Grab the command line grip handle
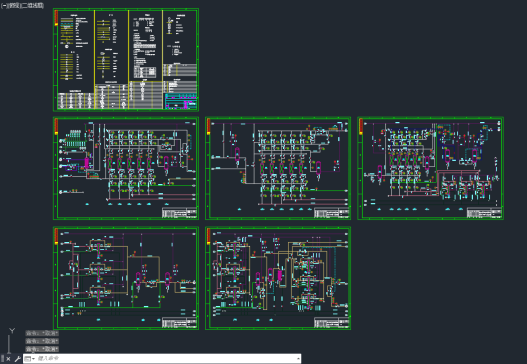The width and height of the screenshot is (527, 364). point(2,359)
